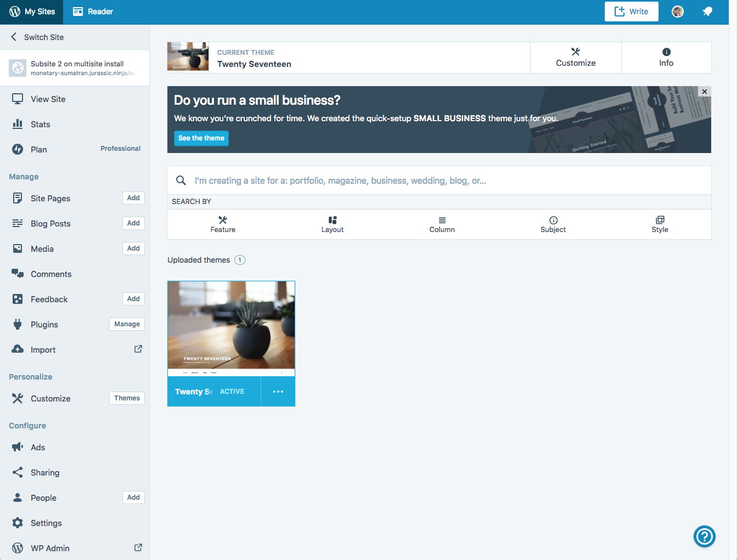Image resolution: width=737 pixels, height=560 pixels.
Task: Add new People user
Action: tap(133, 497)
